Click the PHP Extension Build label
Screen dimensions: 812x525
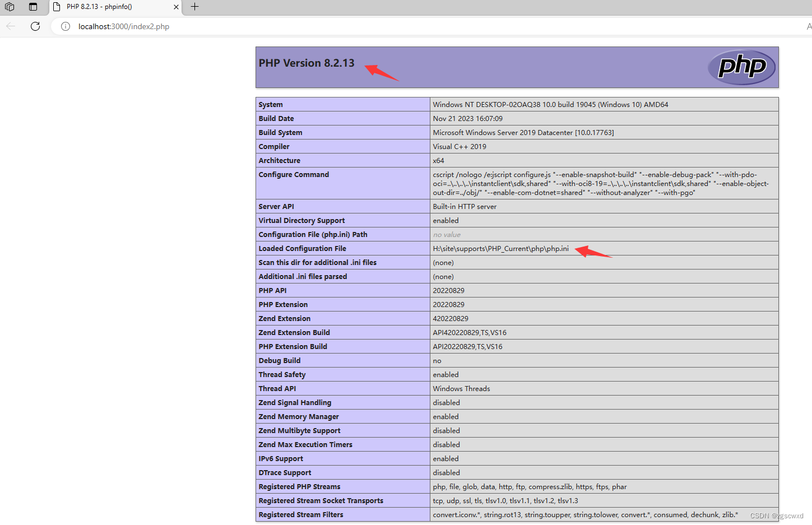point(293,347)
